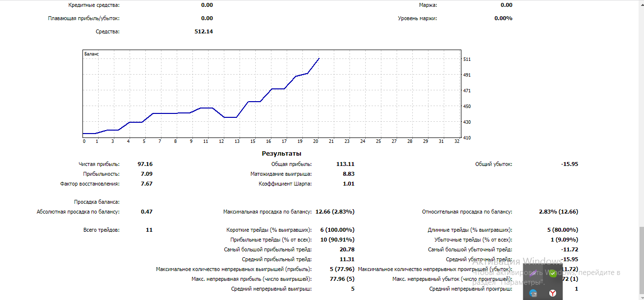This screenshot has width=644, height=300.
Task: Click Короткие трейды value 6 (100.00%)
Action: [x=337, y=230]
